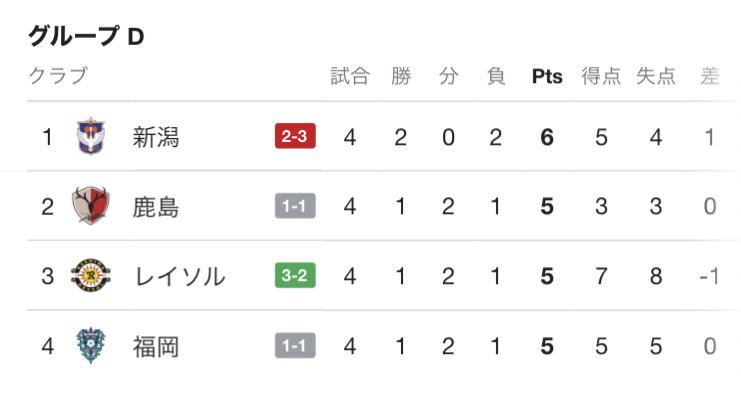741x394 pixels.
Task: Click the 得点 column header
Action: (601, 76)
